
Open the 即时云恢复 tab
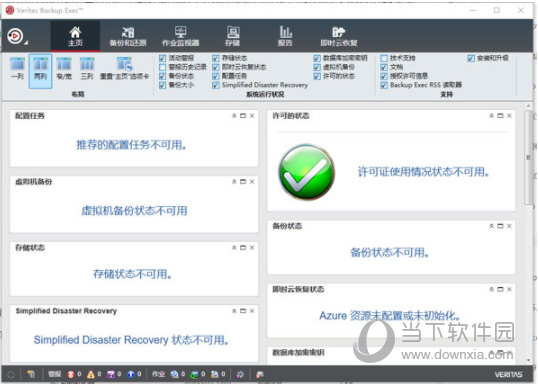click(x=339, y=36)
